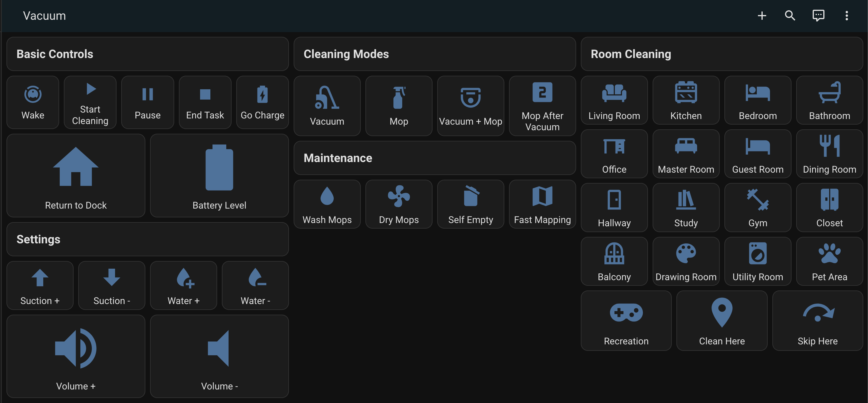Viewport: 868px width, 403px height.
Task: Open the search in the top bar
Action: [790, 16]
